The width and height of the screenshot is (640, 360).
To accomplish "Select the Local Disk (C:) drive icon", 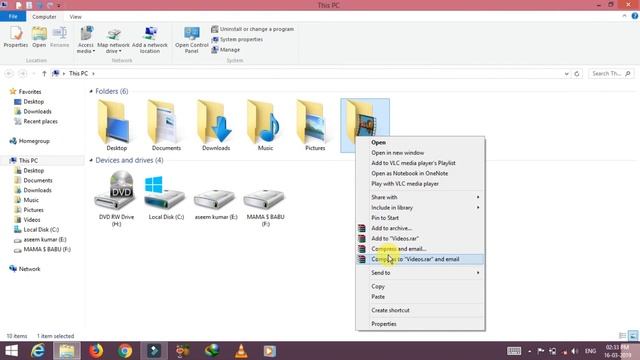I will 166,198.
